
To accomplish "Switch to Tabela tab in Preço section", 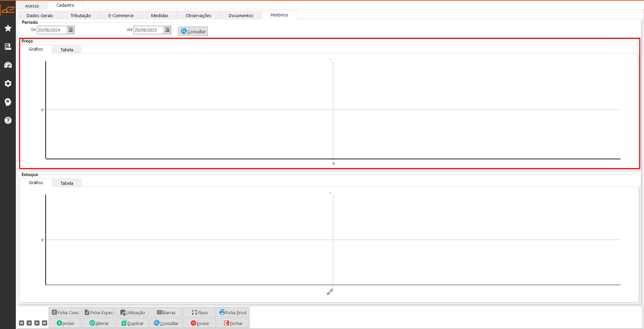I will coord(66,50).
